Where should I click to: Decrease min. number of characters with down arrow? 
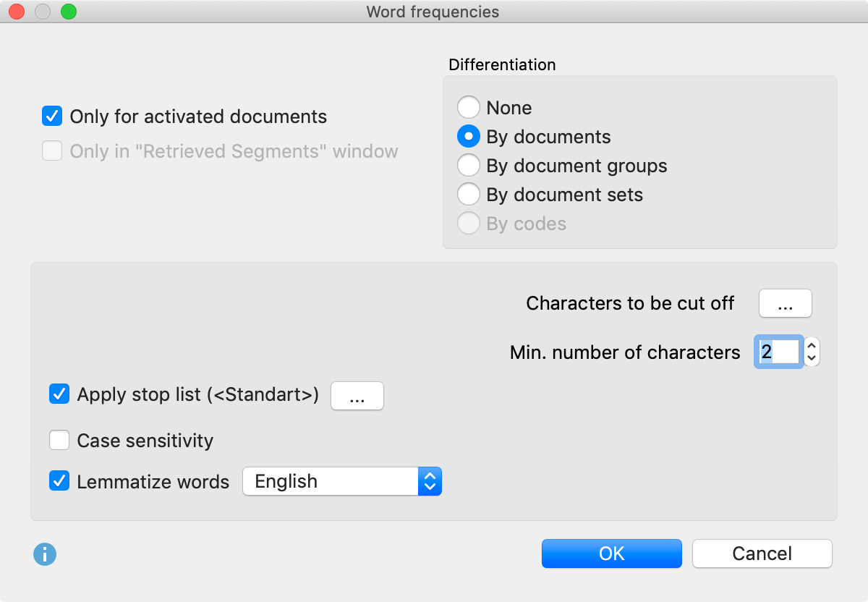click(x=812, y=358)
